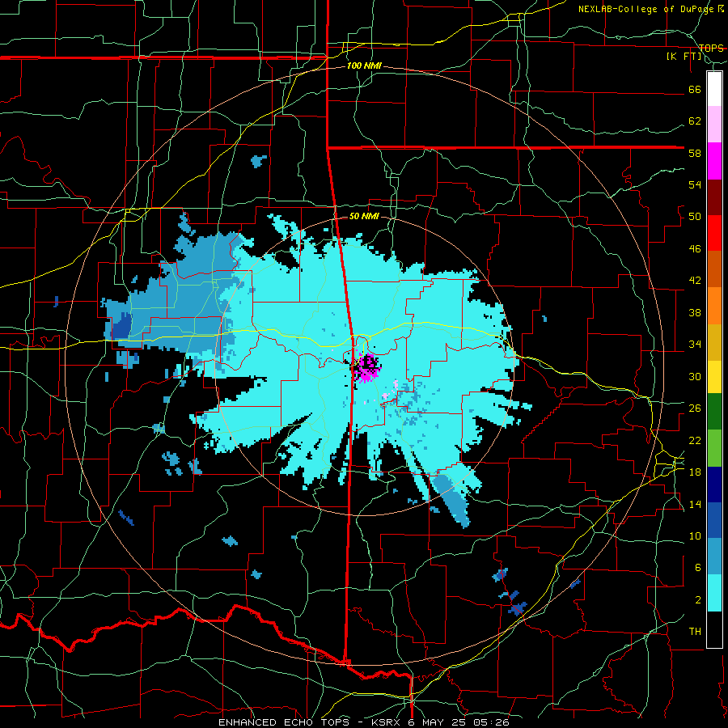Click the legend value '18'

695,472
